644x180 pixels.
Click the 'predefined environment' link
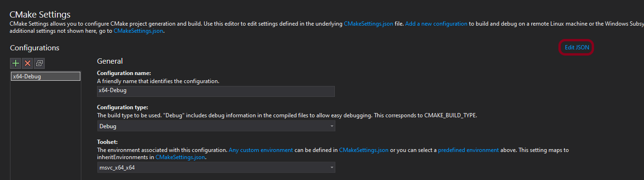pos(468,150)
